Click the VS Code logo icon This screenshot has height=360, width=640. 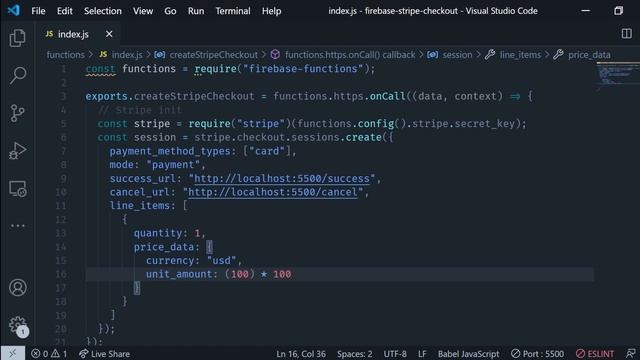coord(13,10)
